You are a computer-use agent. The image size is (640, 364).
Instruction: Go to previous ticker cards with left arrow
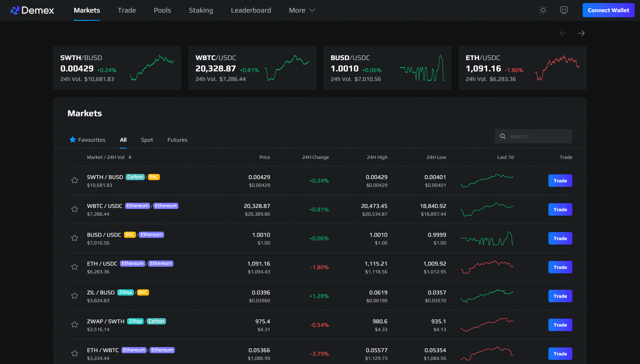(564, 33)
